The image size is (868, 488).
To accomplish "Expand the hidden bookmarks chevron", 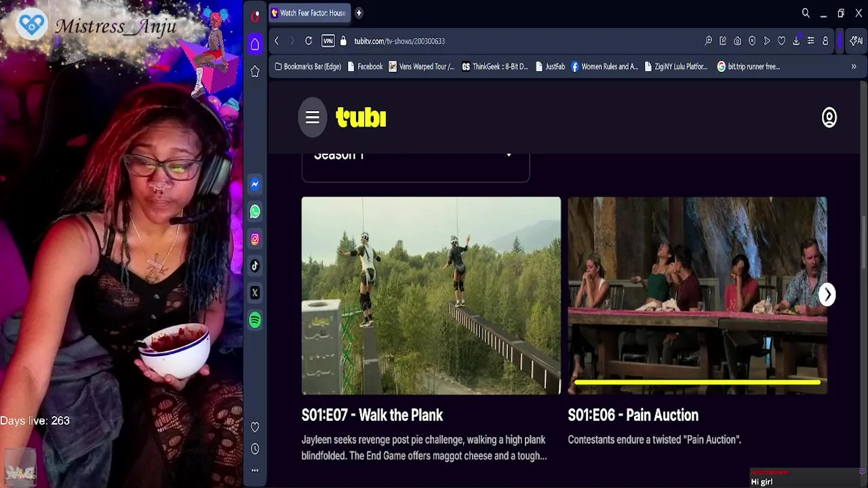I will coord(854,66).
